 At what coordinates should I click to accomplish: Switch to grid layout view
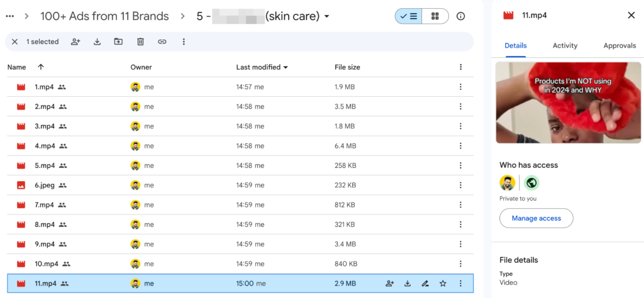pyautogui.click(x=435, y=16)
